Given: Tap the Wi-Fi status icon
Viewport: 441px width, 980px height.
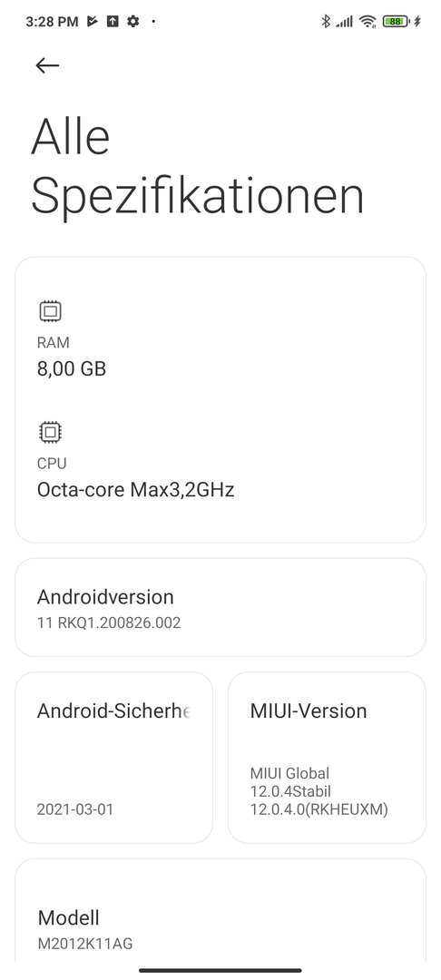Looking at the screenshot, I should 367,22.
